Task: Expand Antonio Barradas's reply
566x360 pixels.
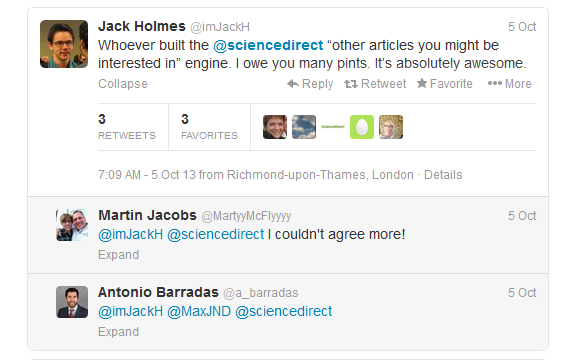Action: (118, 332)
